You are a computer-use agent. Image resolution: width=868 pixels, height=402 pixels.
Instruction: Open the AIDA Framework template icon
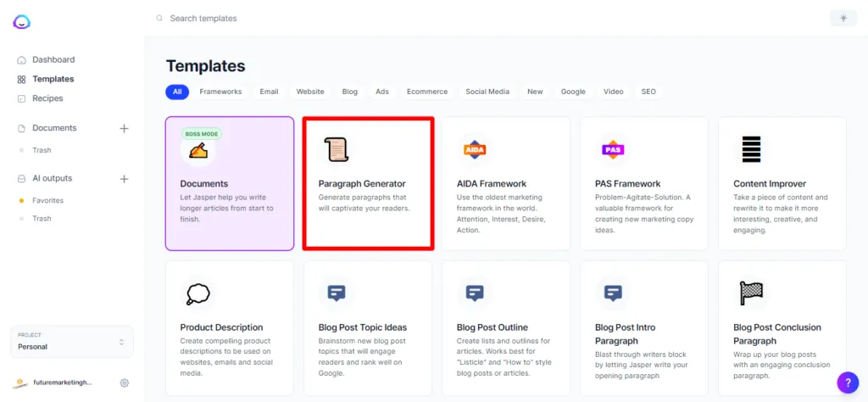(x=475, y=150)
